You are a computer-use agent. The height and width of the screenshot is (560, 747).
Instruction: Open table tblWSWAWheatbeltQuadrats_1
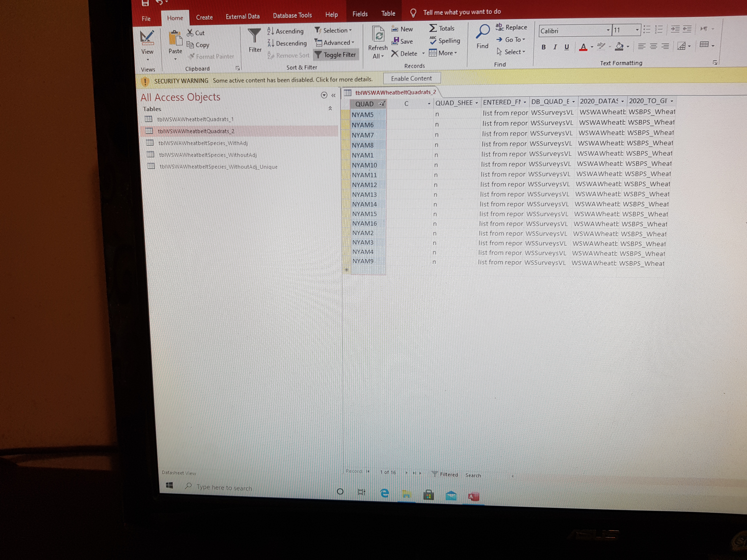(x=195, y=119)
